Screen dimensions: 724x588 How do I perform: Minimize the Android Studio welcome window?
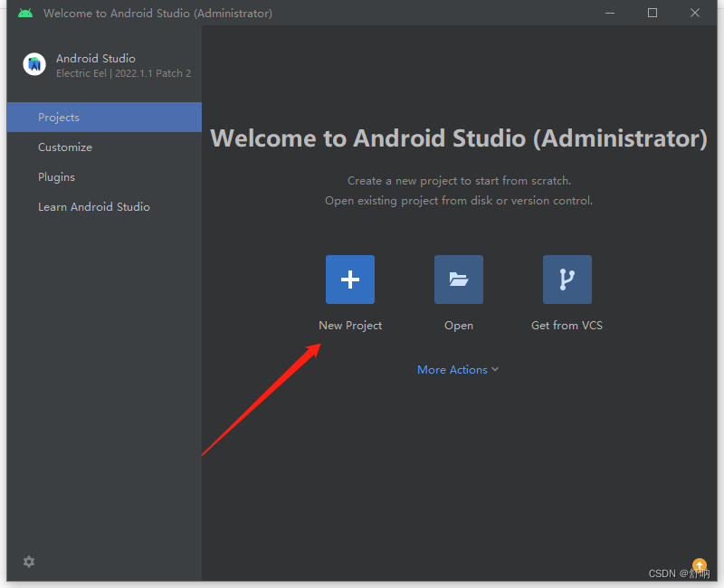pyautogui.click(x=610, y=13)
